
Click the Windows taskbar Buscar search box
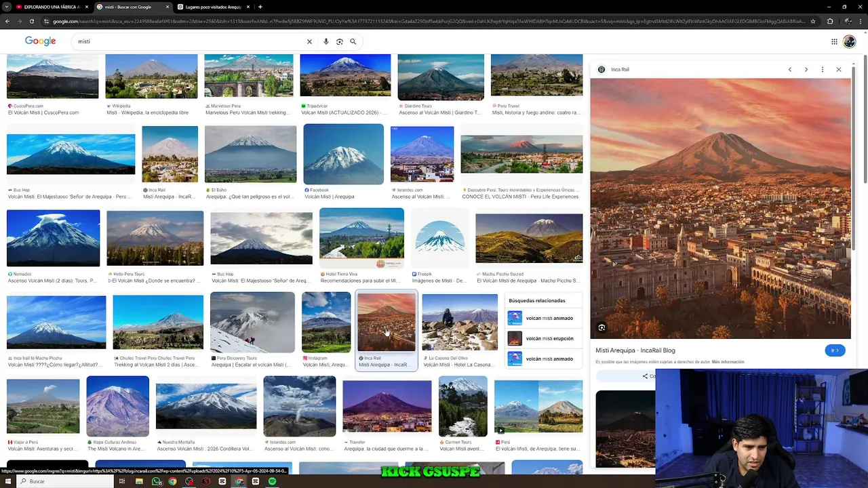[64, 481]
